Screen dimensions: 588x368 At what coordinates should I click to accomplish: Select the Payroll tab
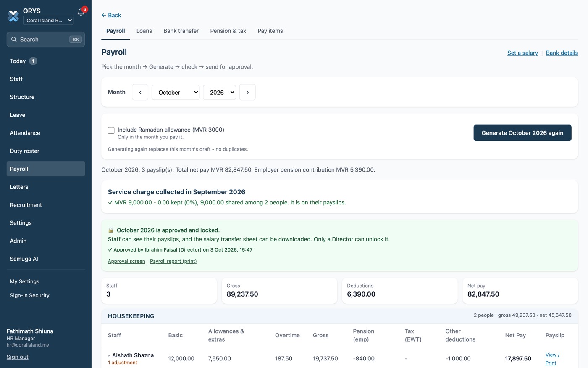coord(115,31)
